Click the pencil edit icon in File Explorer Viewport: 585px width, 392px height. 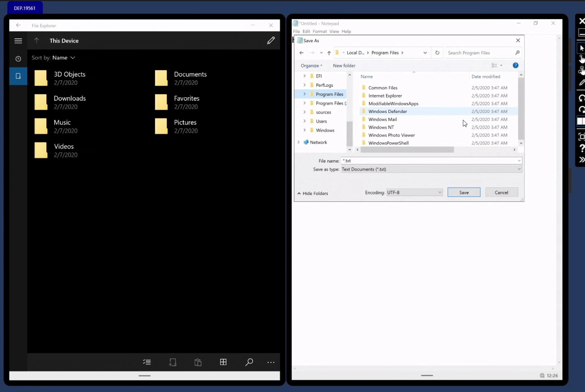click(x=271, y=41)
